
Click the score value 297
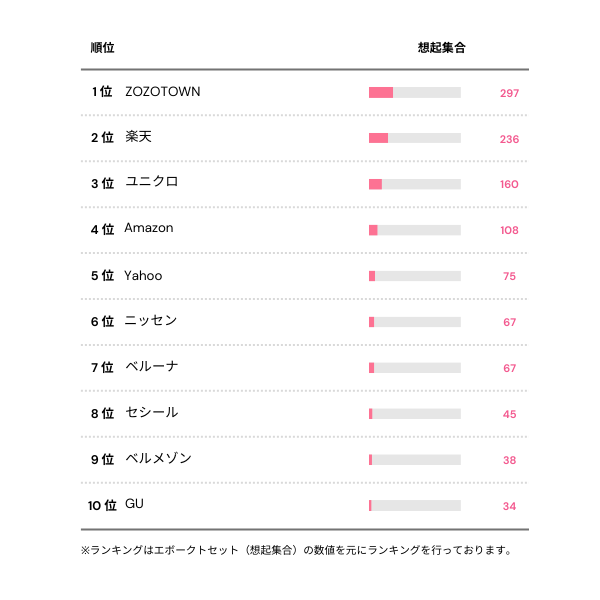(509, 93)
